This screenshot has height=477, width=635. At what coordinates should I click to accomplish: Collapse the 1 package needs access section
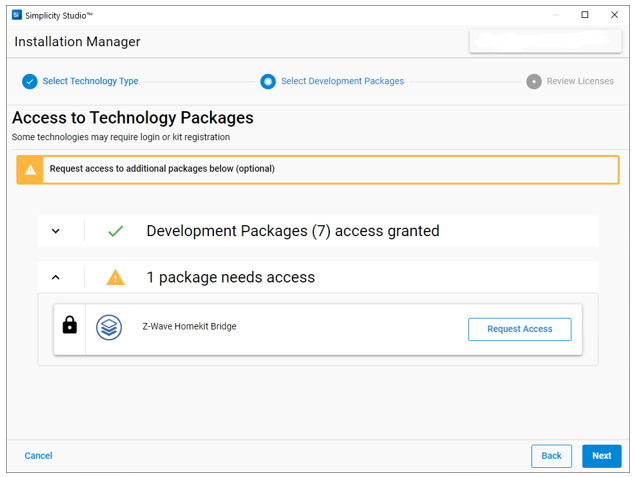tap(56, 277)
